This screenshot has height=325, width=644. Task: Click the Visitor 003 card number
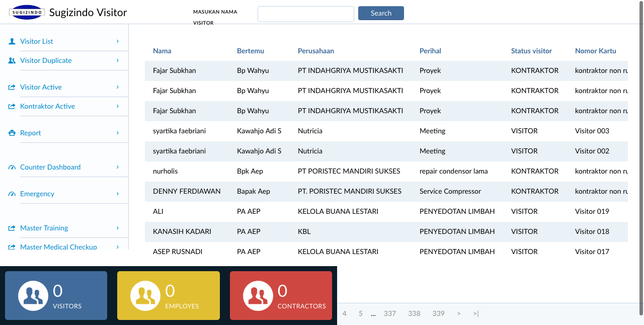tap(592, 131)
